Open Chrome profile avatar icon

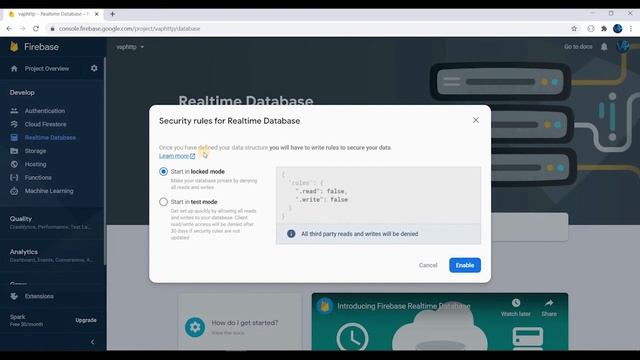pyautogui.click(x=618, y=29)
